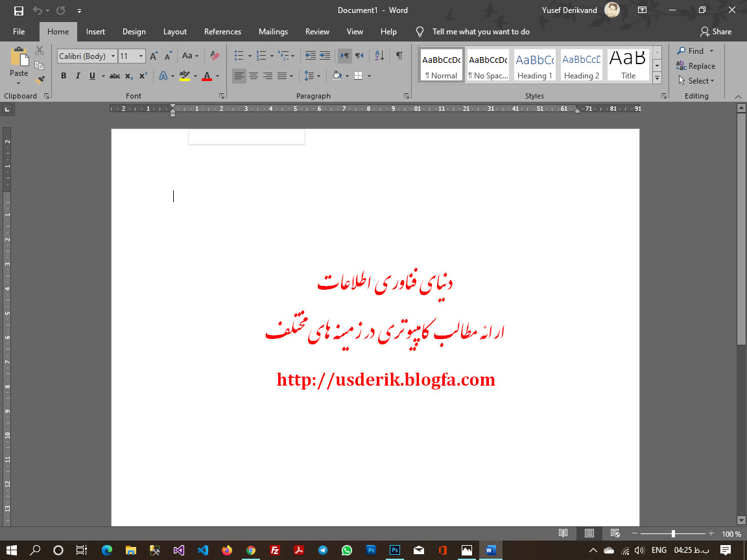The height and width of the screenshot is (560, 747).
Task: Apply strikethrough to the text
Action: 115,76
